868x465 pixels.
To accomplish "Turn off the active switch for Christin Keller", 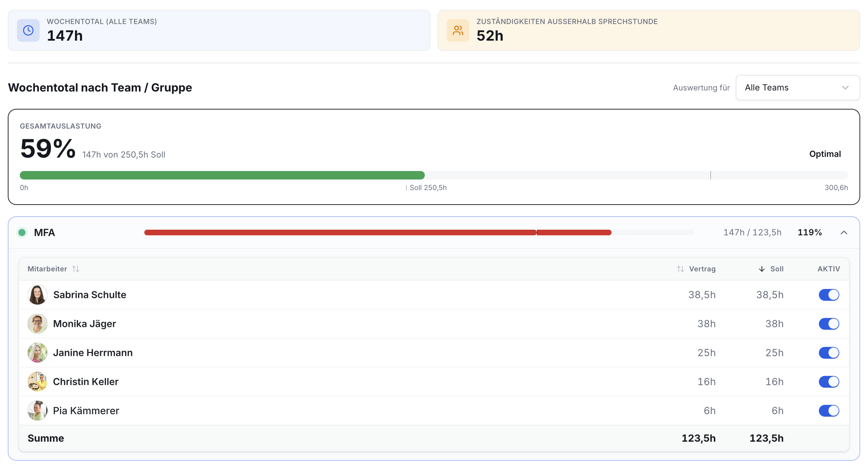I will click(x=829, y=382).
